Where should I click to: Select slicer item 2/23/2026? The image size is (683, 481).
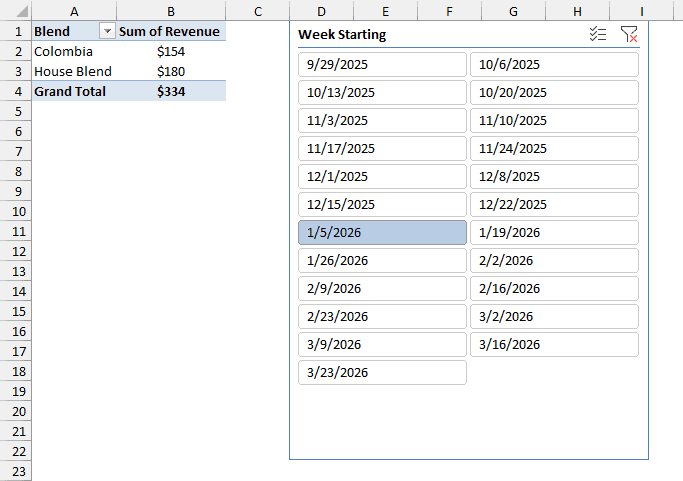point(382,316)
